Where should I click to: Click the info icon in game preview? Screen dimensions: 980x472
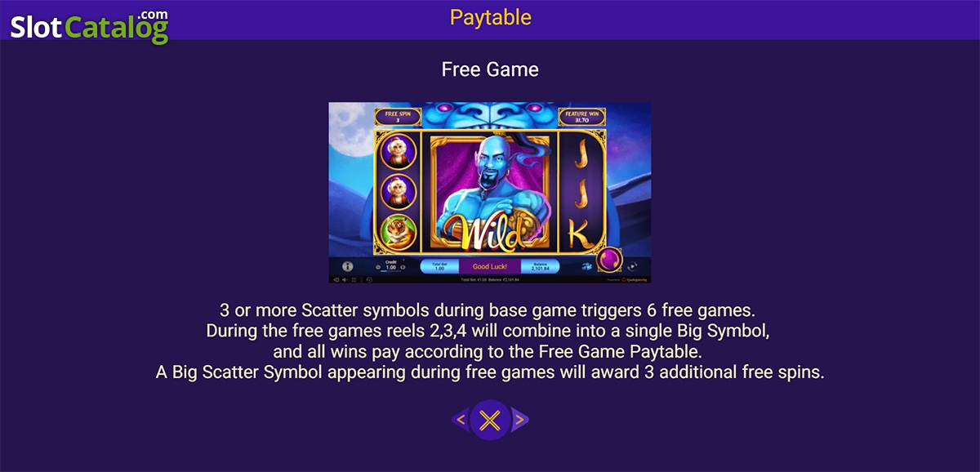click(347, 266)
